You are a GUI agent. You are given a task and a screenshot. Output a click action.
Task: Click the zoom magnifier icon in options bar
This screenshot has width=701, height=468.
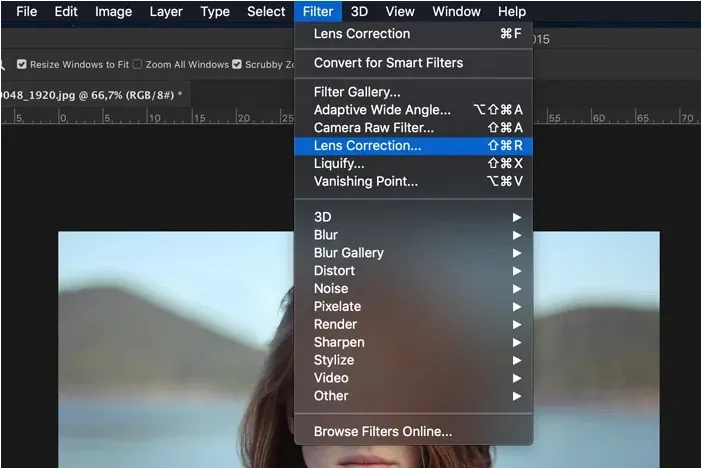[x=3, y=64]
